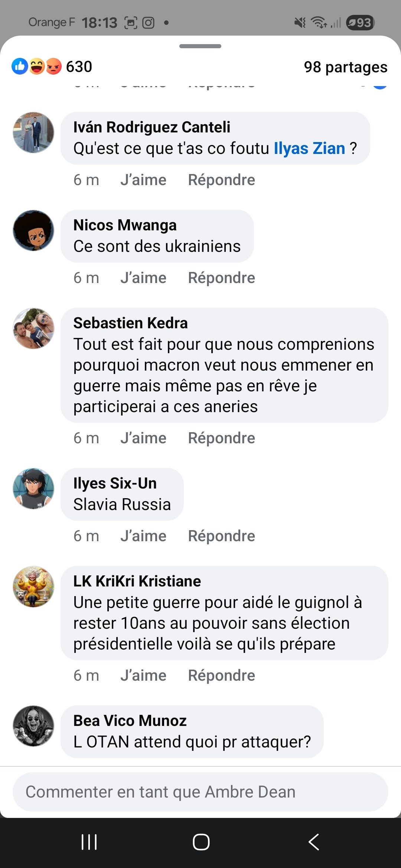This screenshot has height=868, width=401.
Task: Open Sebastien Kedra's profile photo
Action: click(33, 328)
